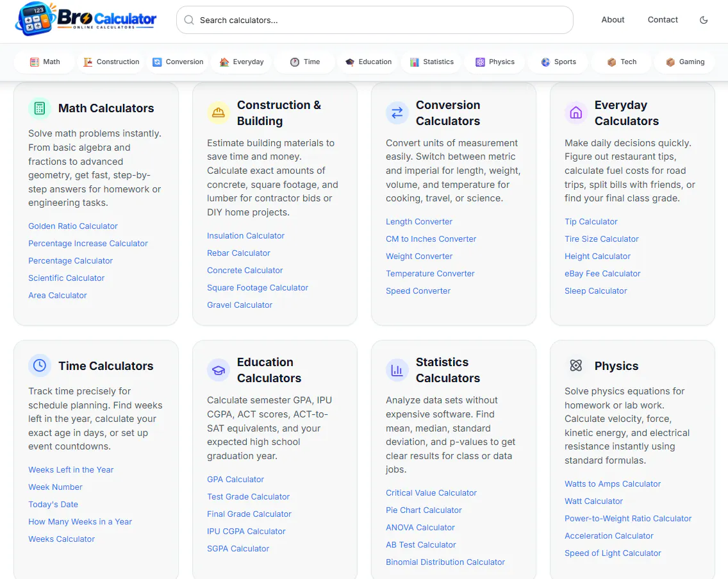Focus the Search calculators field

coord(375,20)
